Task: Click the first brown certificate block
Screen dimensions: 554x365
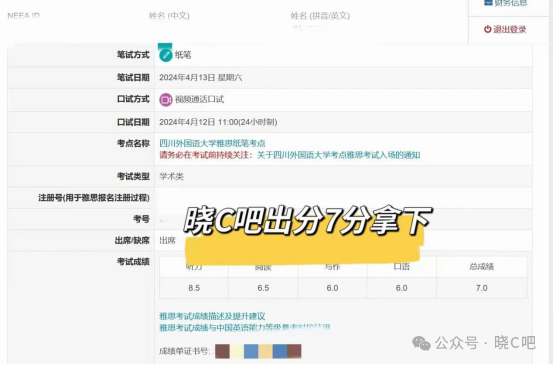Action: (222, 351)
